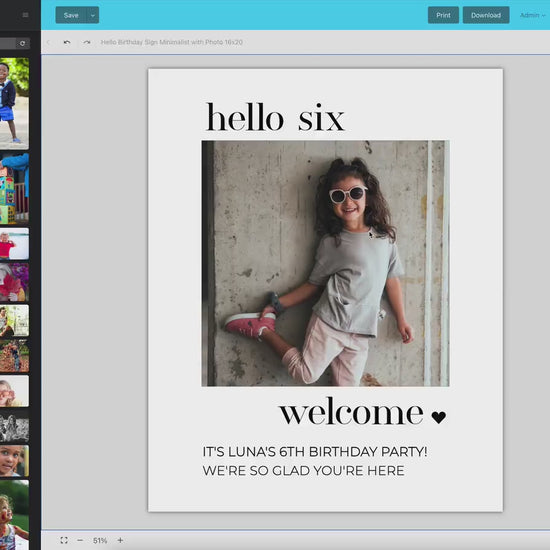Click the refresh icon beside the search field
This screenshot has height=550, width=550.
coord(22,43)
